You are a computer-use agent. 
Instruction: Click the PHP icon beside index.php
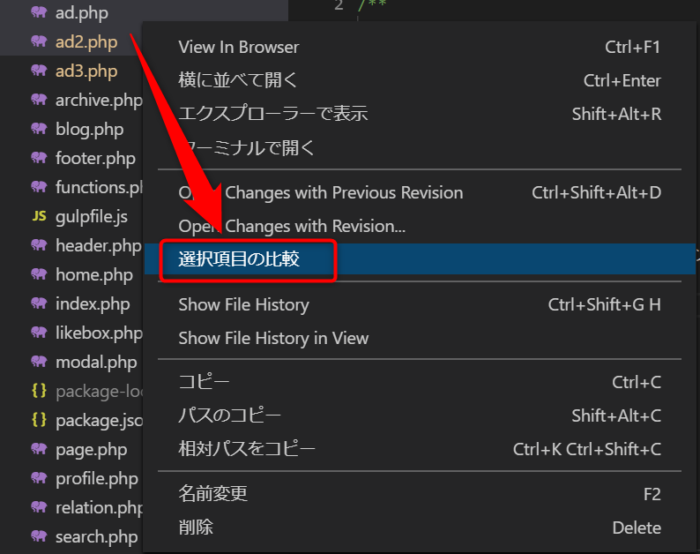click(x=39, y=303)
